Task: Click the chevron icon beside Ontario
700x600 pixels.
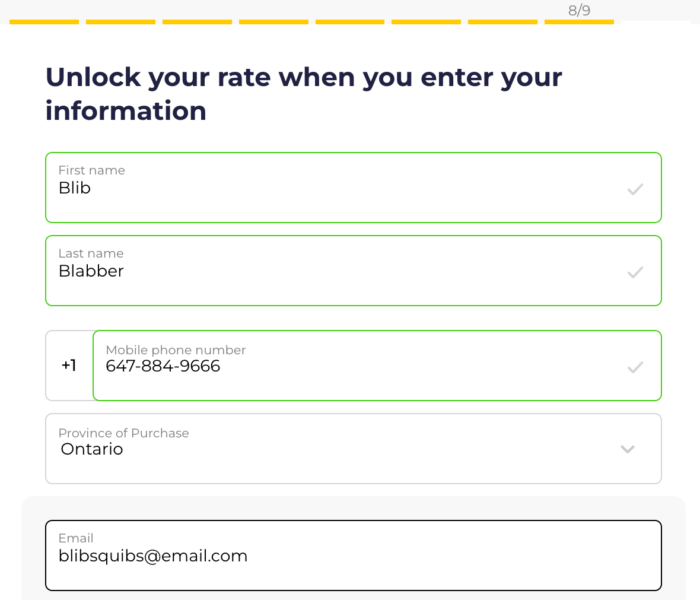Action: pos(627,449)
